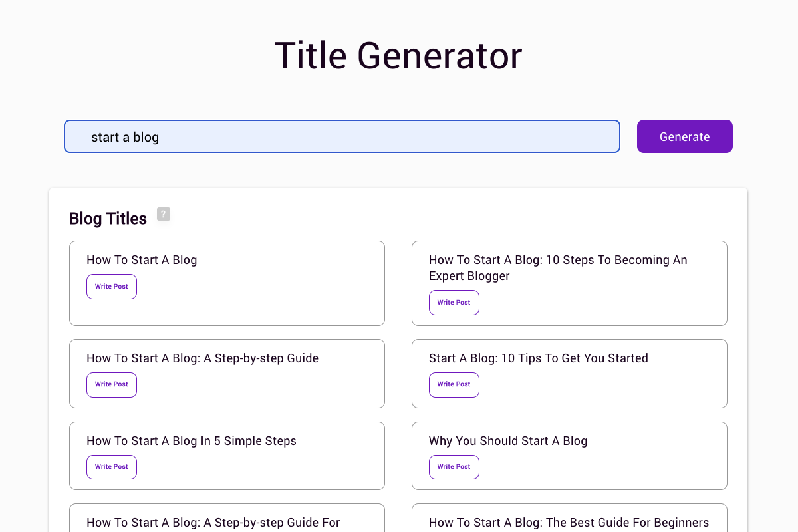Select the card 'Why You Should Start A Blog'
This screenshot has height=532, width=798.
[569, 456]
